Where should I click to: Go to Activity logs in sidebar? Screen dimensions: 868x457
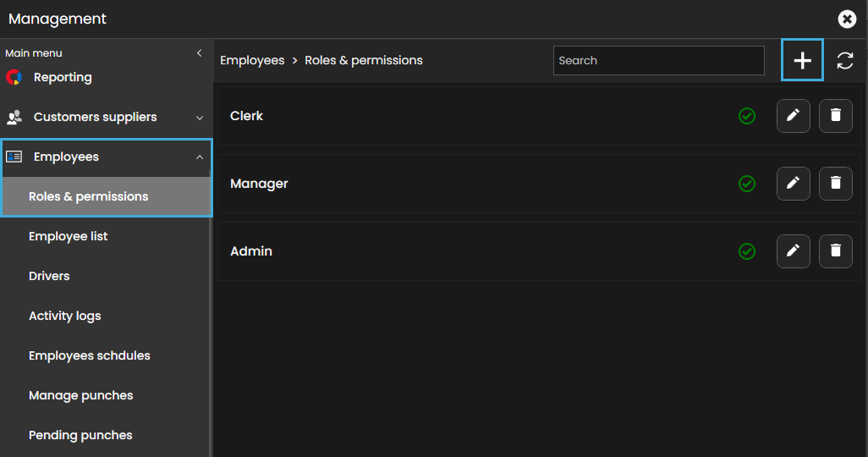pos(64,316)
